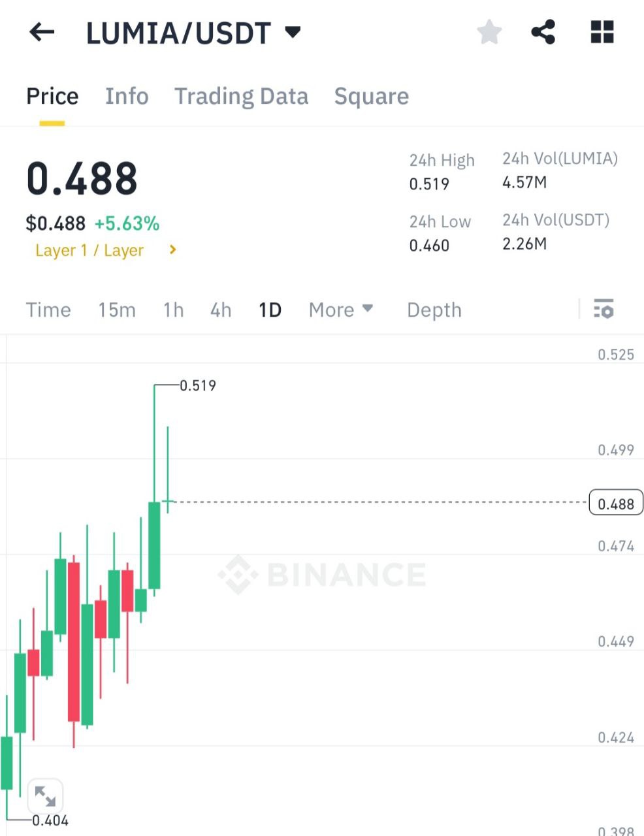Select the 1h chart interval

(173, 310)
